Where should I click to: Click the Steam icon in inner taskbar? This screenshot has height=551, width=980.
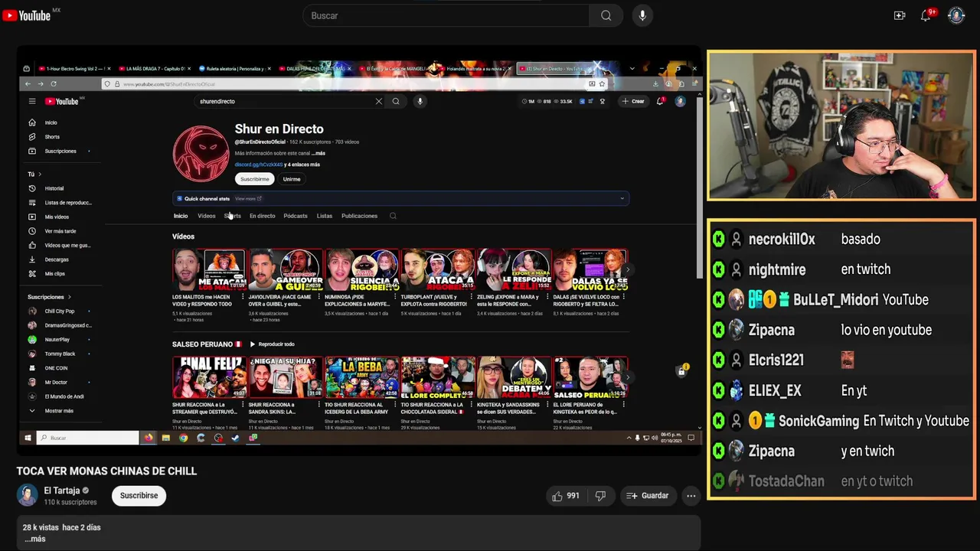click(235, 438)
